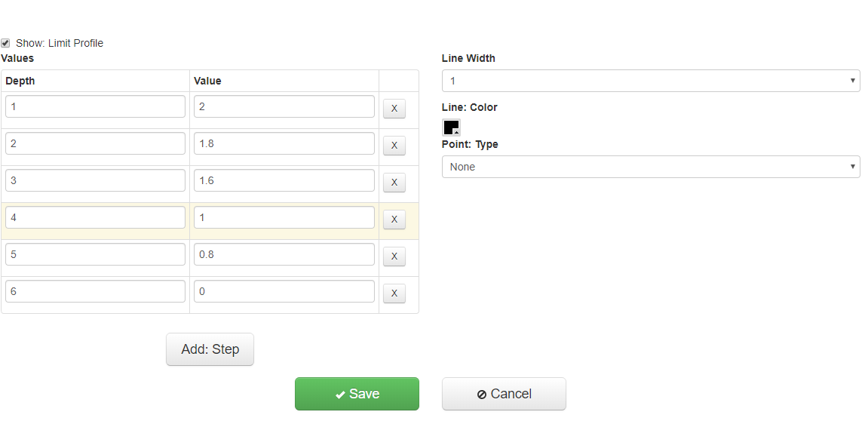
Task: Remove the highlighted depth 4 row
Action: pyautogui.click(x=394, y=220)
